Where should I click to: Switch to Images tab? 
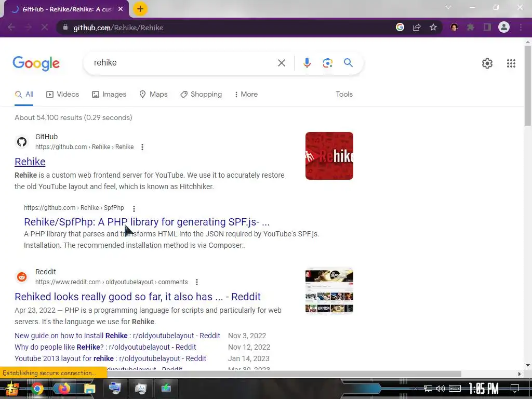coord(109,95)
